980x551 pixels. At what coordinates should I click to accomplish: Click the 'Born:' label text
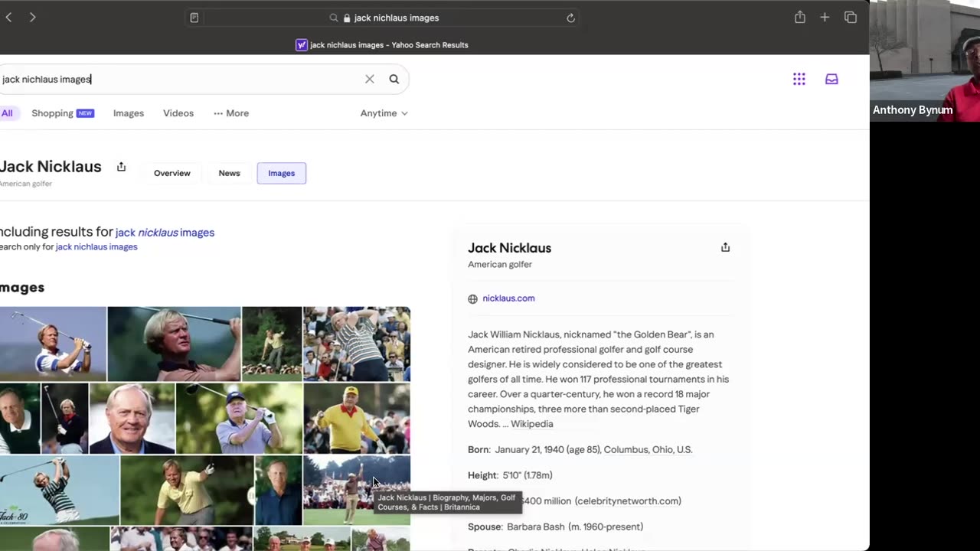(x=479, y=450)
